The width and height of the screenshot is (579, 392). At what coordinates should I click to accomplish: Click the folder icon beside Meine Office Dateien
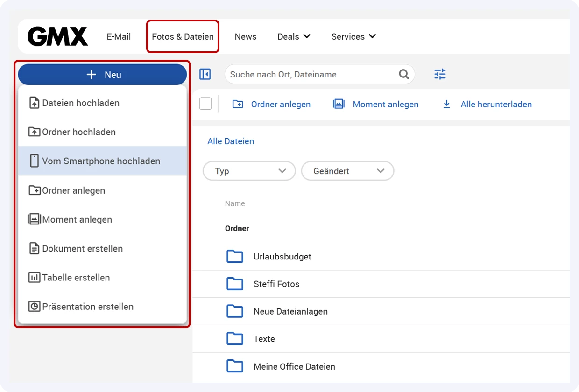(235, 366)
